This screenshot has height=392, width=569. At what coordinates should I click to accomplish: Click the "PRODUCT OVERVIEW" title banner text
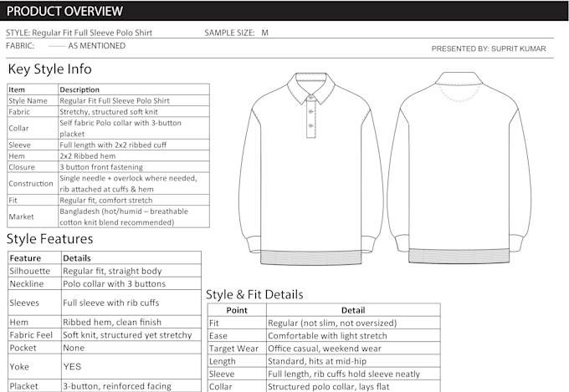[64, 11]
